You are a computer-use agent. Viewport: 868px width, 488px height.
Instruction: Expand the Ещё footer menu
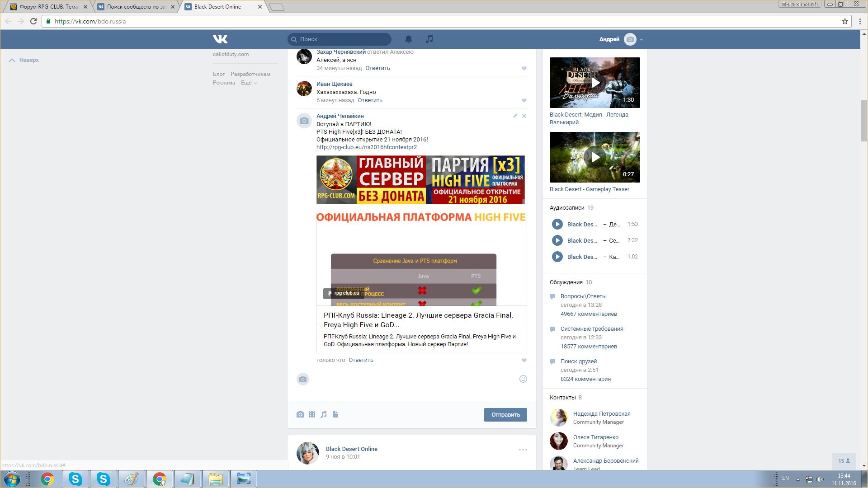249,83
